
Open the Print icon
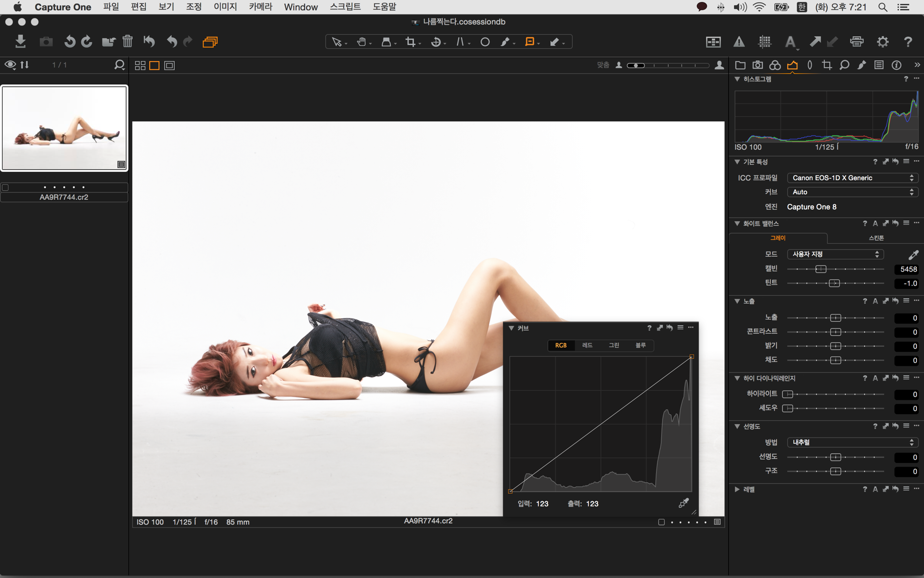(857, 42)
